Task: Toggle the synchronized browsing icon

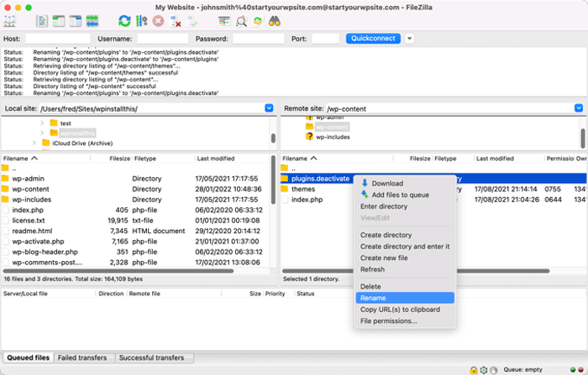Action: [x=257, y=21]
